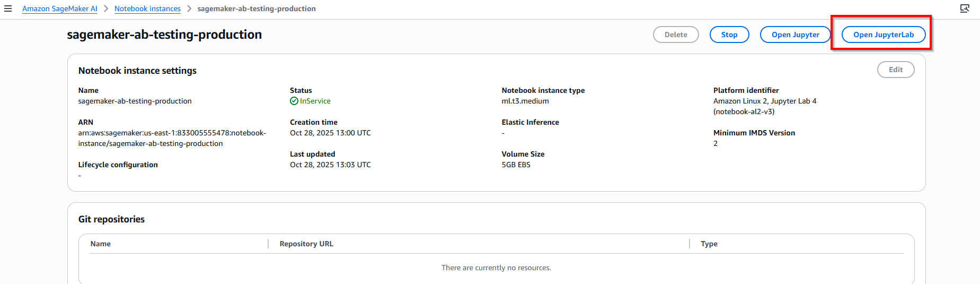Click the chevron after Amazon SageMaker AI breadcrumb
Viewport: 980px width, 284px height.
point(106,8)
